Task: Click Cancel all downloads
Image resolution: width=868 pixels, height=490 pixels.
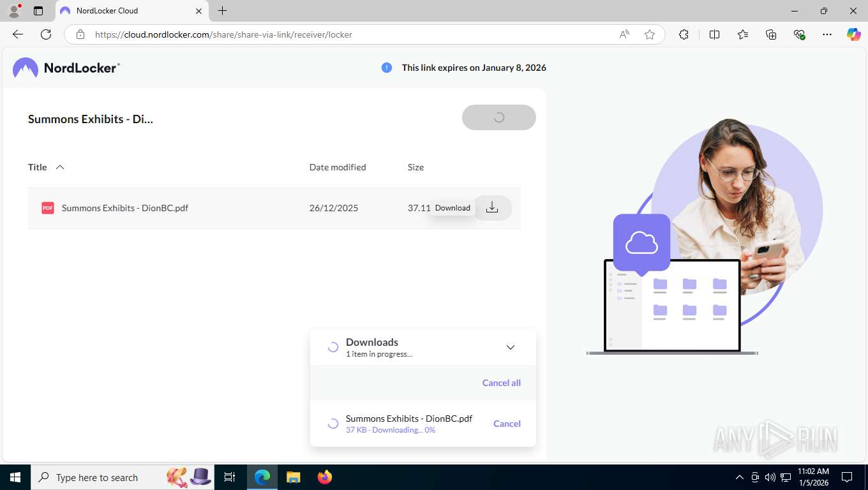Action: [x=502, y=383]
